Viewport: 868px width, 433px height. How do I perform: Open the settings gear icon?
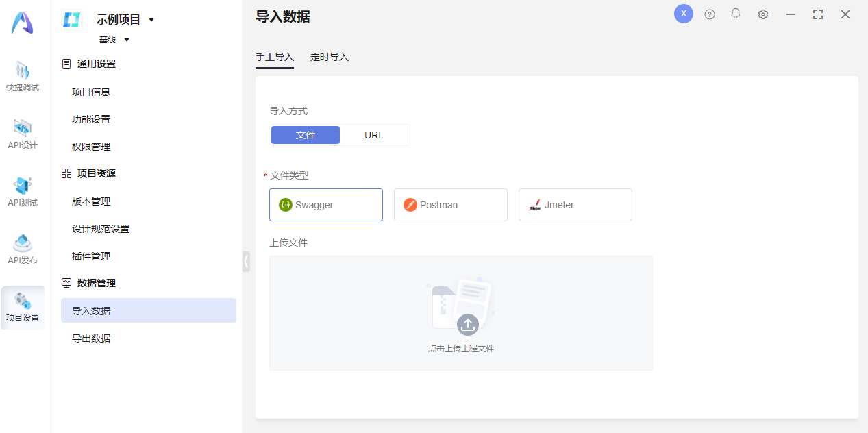tap(763, 14)
